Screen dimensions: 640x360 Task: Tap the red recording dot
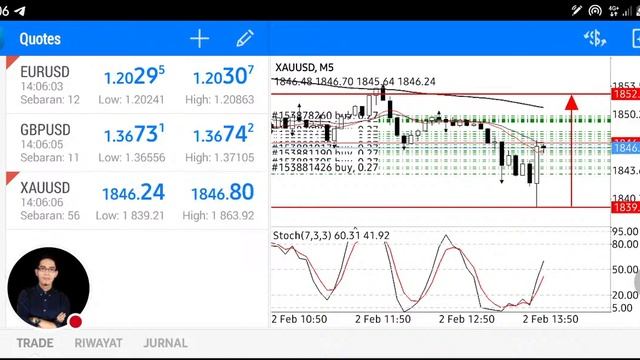75,322
